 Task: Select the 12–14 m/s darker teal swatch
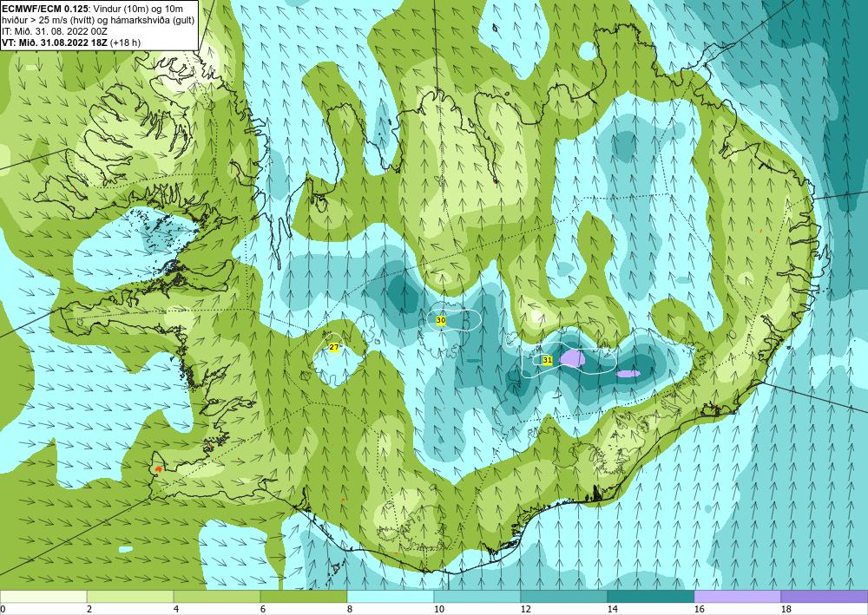click(564, 597)
